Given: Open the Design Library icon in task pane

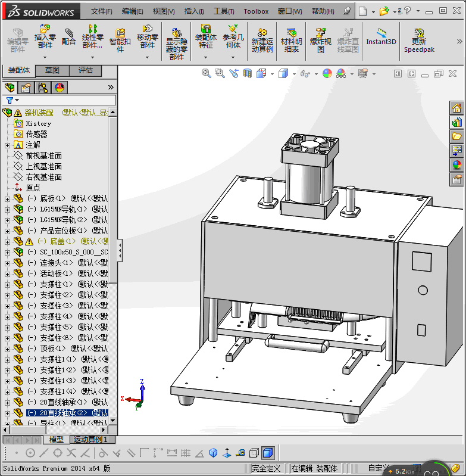Looking at the screenshot, I should point(456,122).
